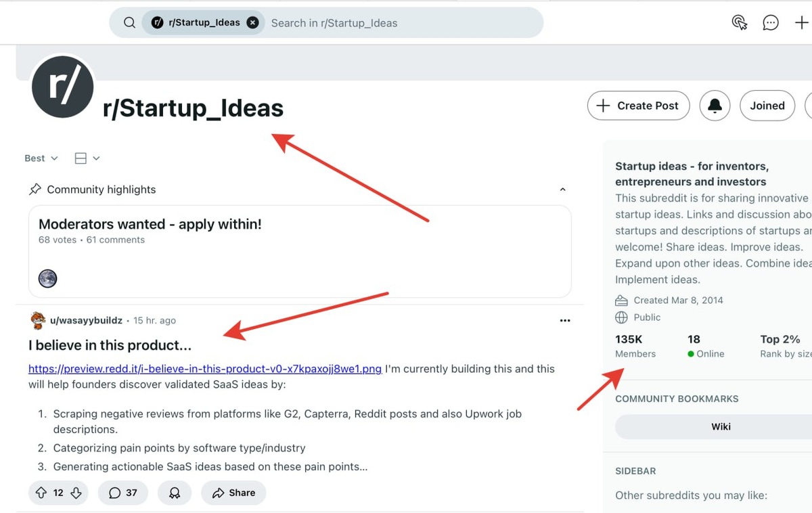Open the Best sort dropdown
812x513 pixels.
coord(41,158)
